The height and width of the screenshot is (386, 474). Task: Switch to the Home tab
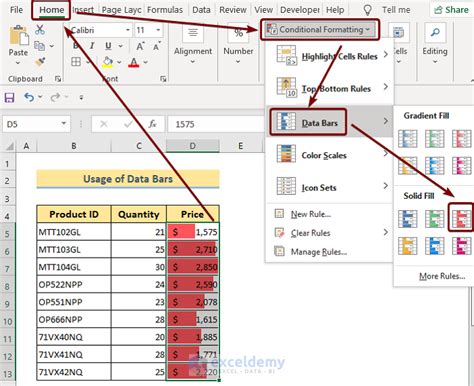[51, 10]
